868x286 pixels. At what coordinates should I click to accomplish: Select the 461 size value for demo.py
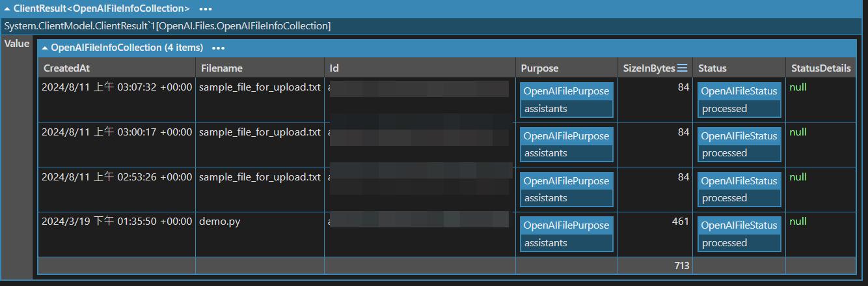(x=680, y=222)
